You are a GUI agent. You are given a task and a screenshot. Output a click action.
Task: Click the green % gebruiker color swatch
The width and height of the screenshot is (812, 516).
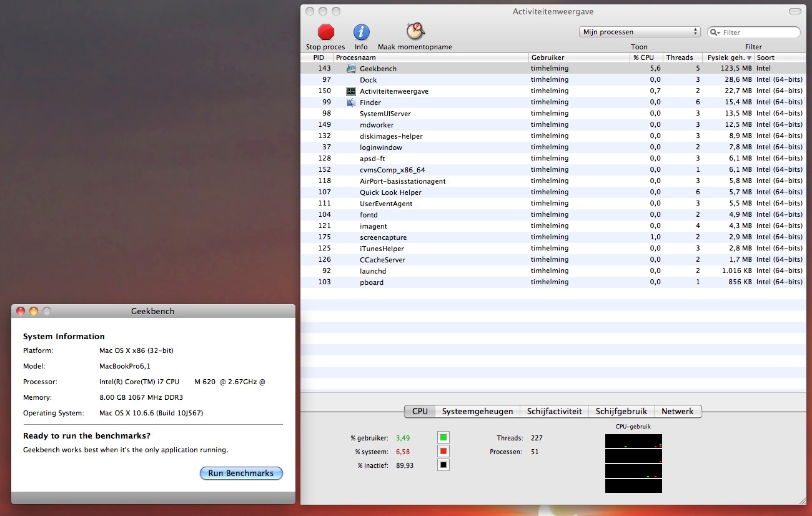click(443, 437)
